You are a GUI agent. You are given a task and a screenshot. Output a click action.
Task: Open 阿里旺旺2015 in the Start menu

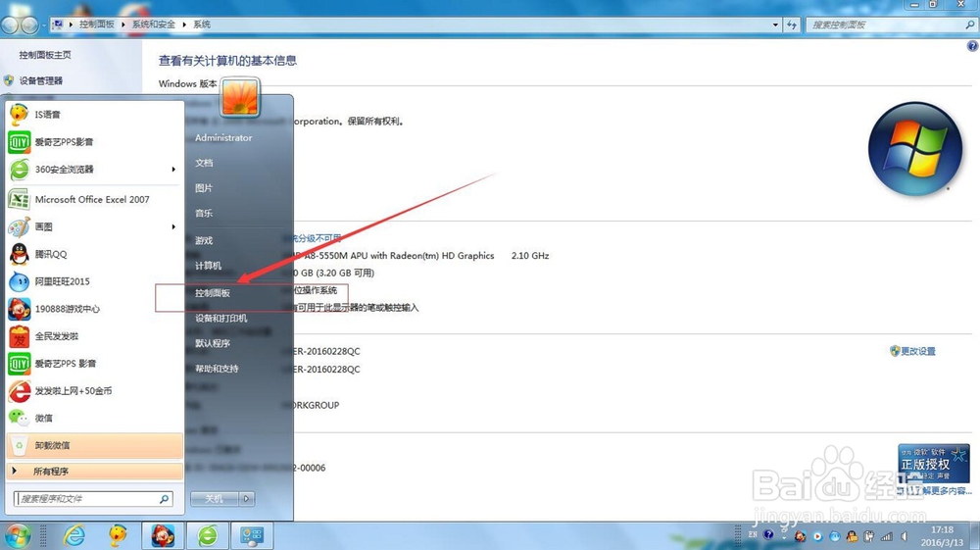[94, 282]
